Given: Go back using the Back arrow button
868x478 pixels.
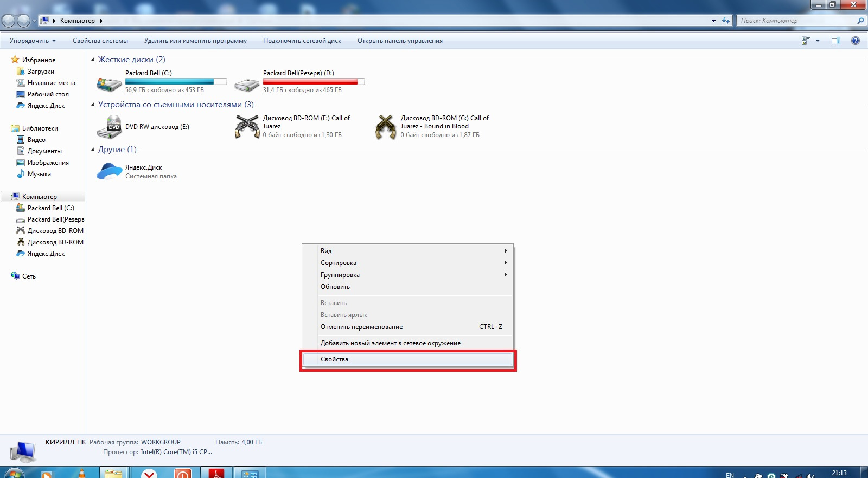Looking at the screenshot, I should (x=9, y=21).
